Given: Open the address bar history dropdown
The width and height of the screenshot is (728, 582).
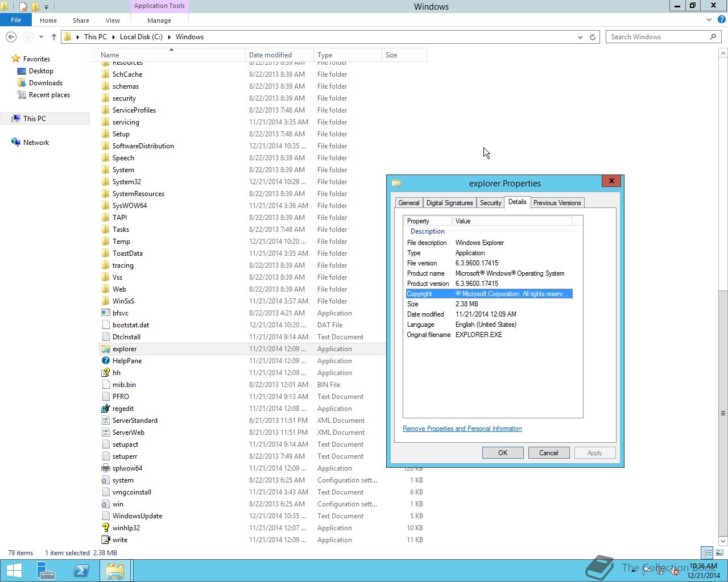Looking at the screenshot, I should [x=580, y=37].
